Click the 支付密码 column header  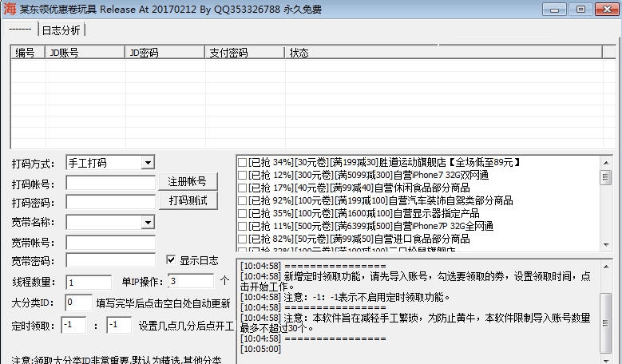click(x=245, y=53)
